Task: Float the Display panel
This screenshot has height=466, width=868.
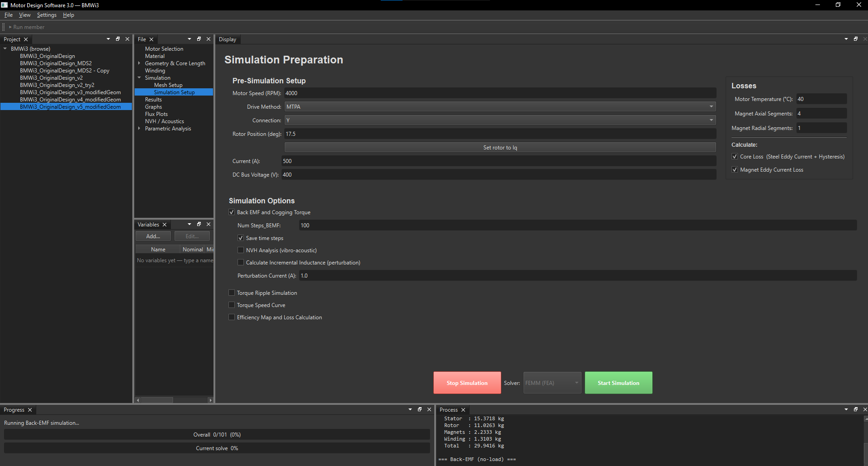Action: coord(856,39)
